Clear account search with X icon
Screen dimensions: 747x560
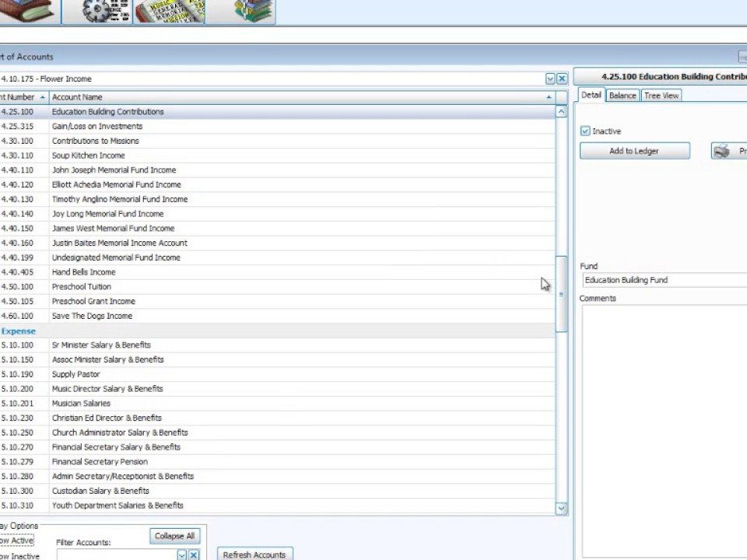pos(561,79)
